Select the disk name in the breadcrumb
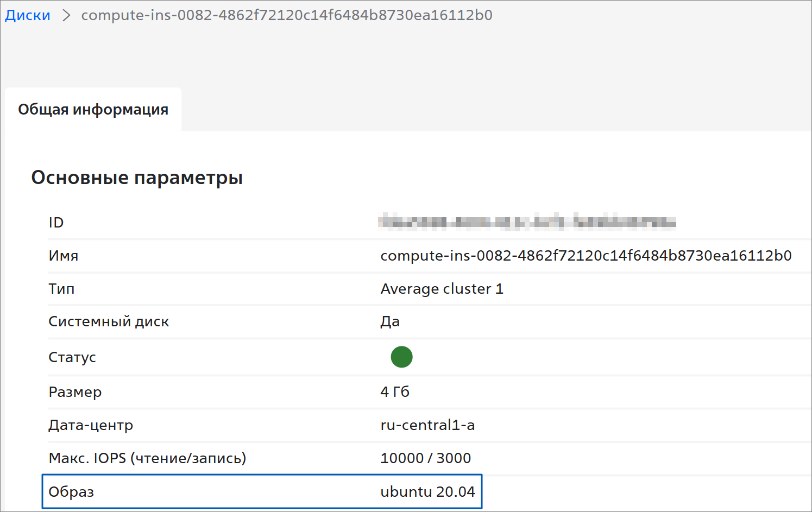 (x=286, y=15)
